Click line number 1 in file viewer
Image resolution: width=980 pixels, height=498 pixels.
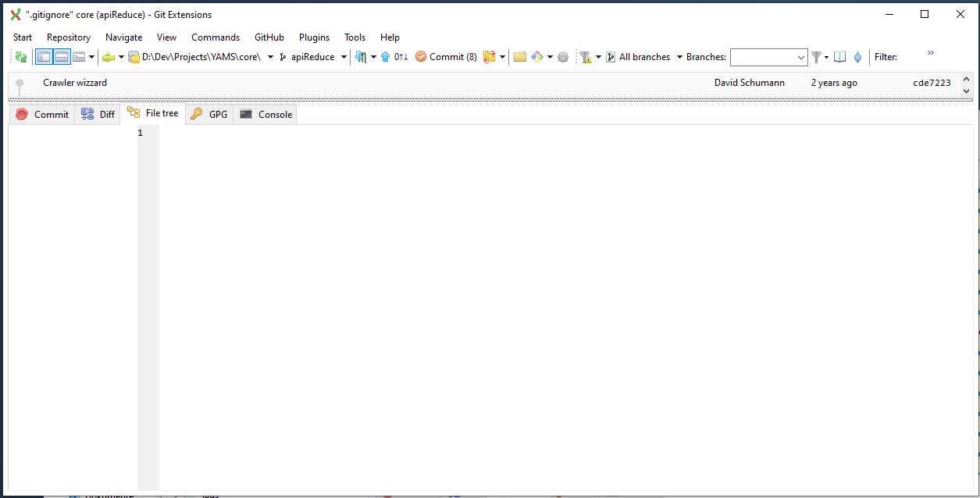click(141, 133)
